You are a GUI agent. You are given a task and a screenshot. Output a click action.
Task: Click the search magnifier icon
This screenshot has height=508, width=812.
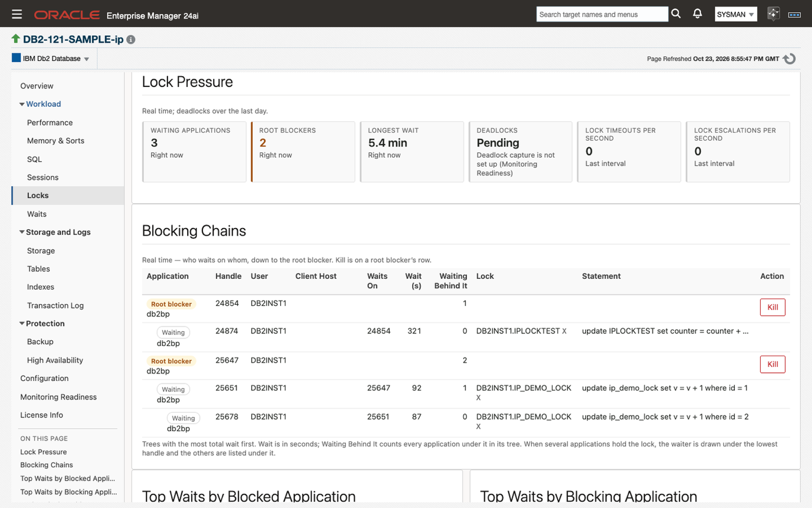pos(676,14)
